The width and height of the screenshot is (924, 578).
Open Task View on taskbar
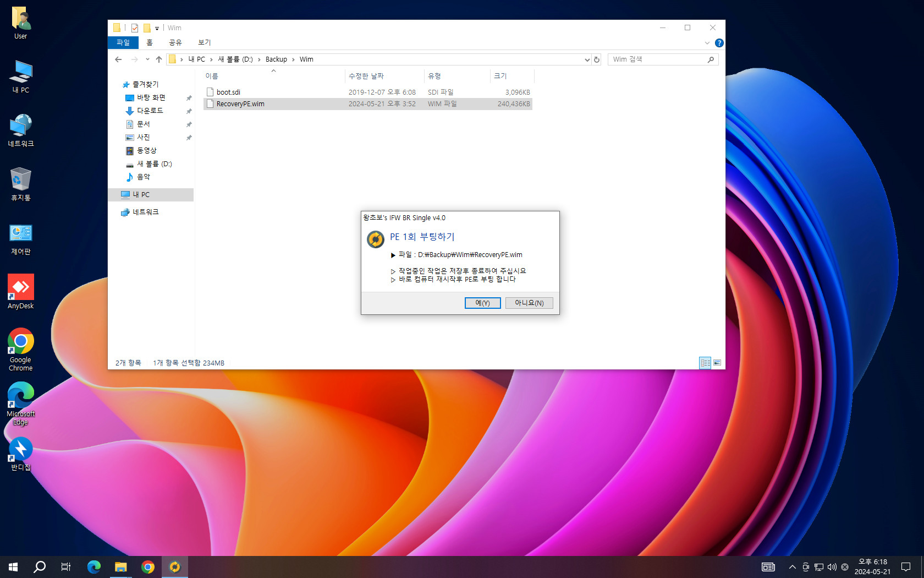point(66,567)
